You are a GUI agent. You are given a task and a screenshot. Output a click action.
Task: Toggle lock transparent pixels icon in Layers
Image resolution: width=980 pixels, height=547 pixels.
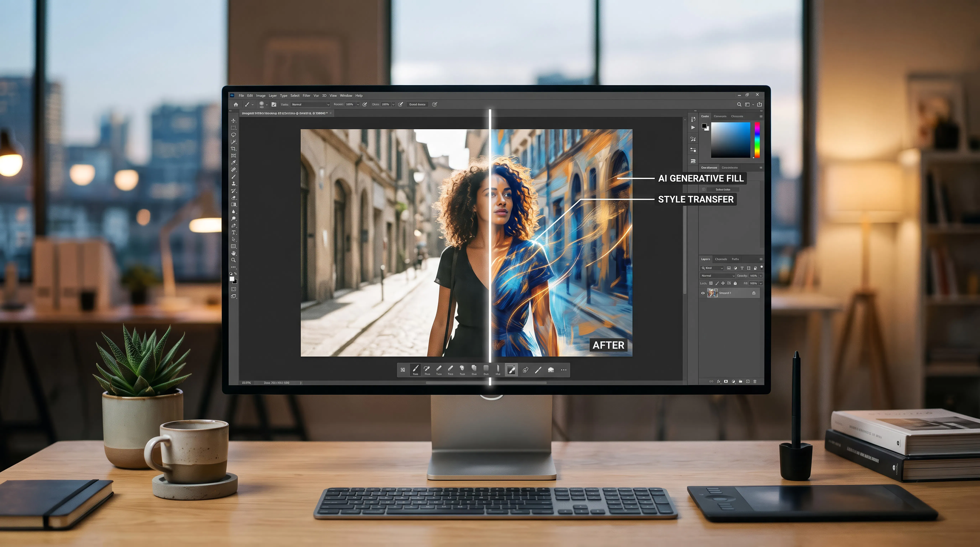[x=711, y=283]
